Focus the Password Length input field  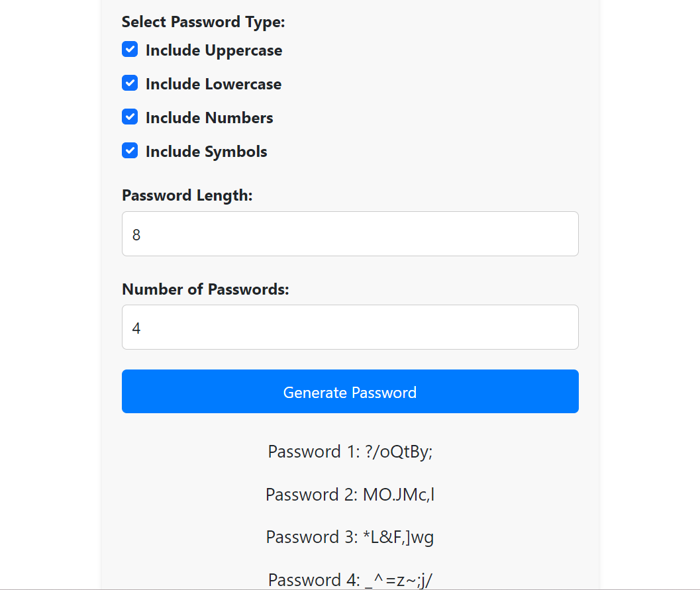coord(350,234)
